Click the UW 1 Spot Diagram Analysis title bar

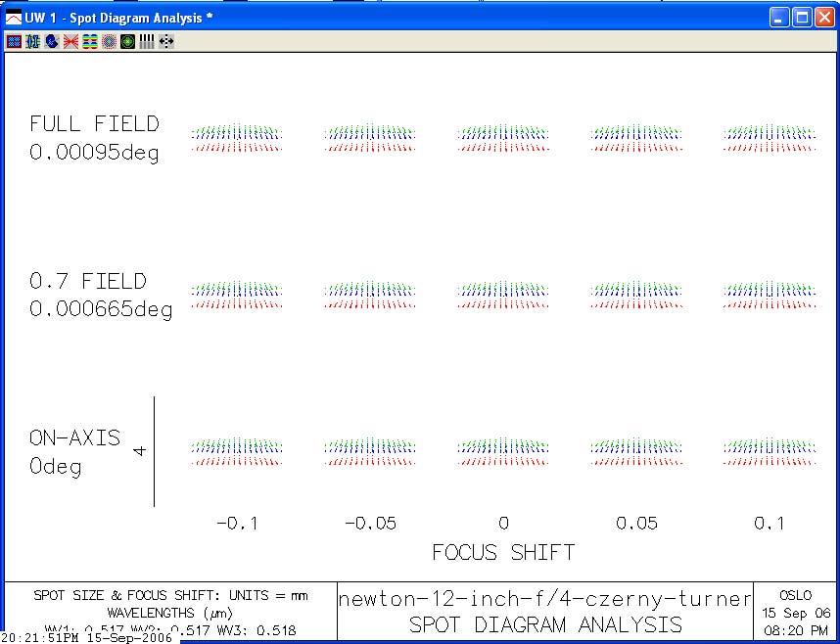(x=392, y=17)
